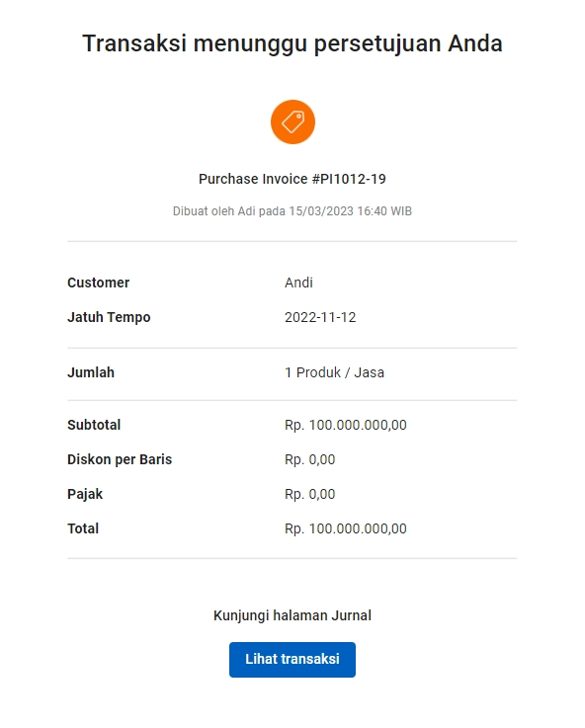Screen dimensions: 585x728
Task: Click the customer name Andi
Action: click(298, 283)
